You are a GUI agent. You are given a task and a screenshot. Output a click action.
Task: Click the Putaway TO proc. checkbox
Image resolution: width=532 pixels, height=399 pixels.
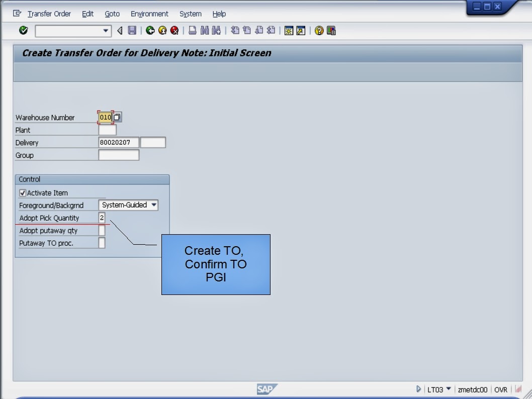[x=102, y=243]
